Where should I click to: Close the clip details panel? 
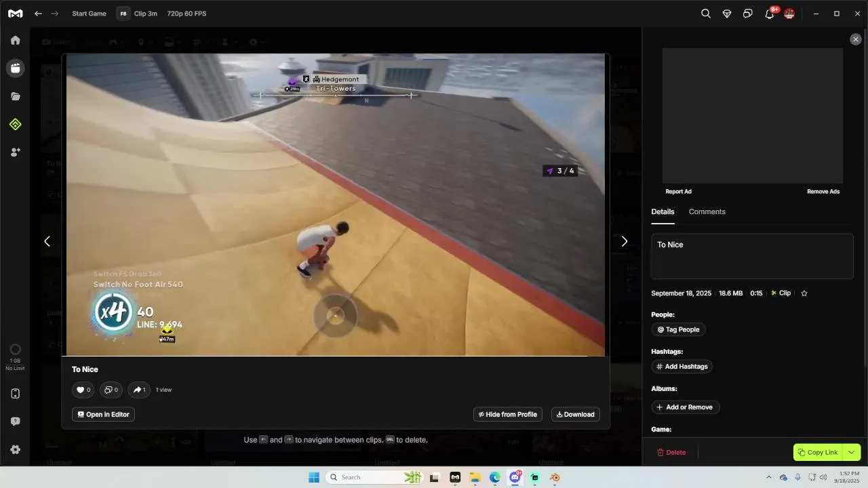tap(856, 39)
